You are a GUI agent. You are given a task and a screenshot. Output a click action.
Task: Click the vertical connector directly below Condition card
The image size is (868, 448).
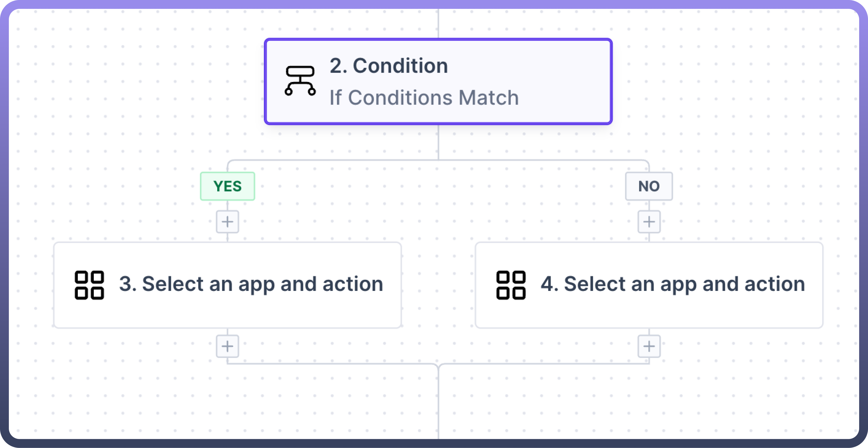[438, 142]
